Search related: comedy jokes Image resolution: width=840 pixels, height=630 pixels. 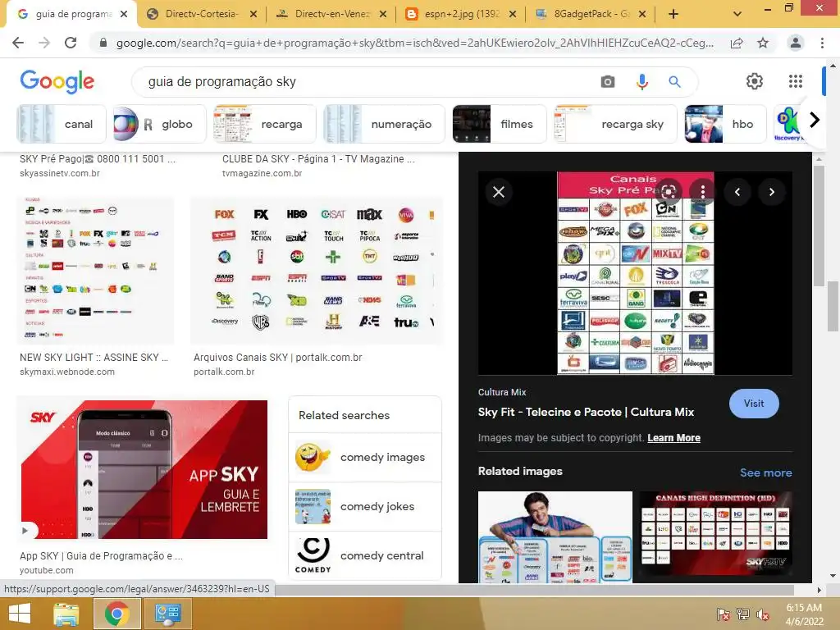click(365, 507)
